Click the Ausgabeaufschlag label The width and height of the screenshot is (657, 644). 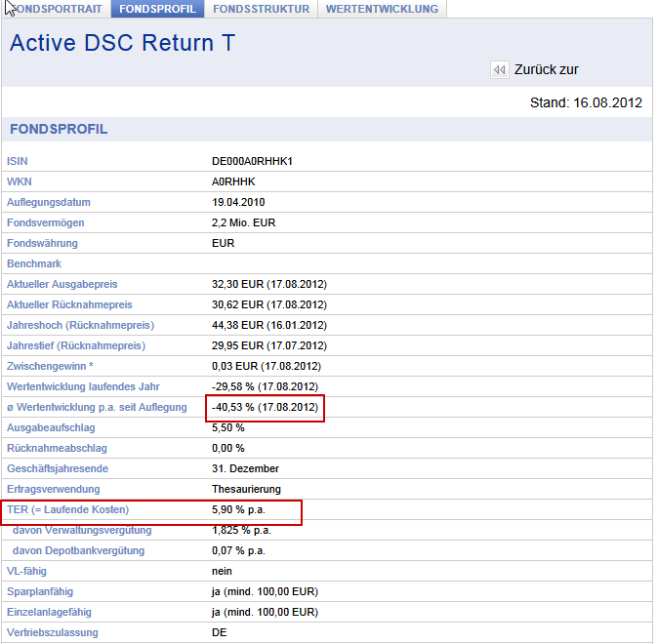coord(51,428)
